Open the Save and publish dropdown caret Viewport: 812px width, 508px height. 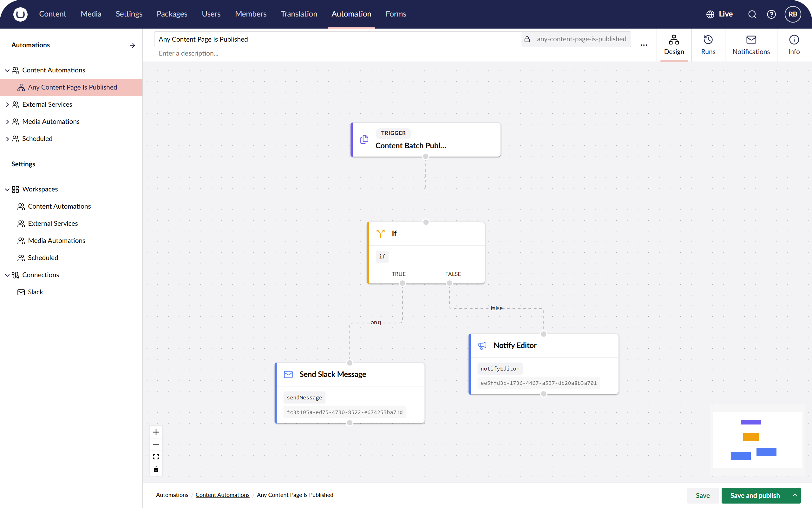click(795, 495)
